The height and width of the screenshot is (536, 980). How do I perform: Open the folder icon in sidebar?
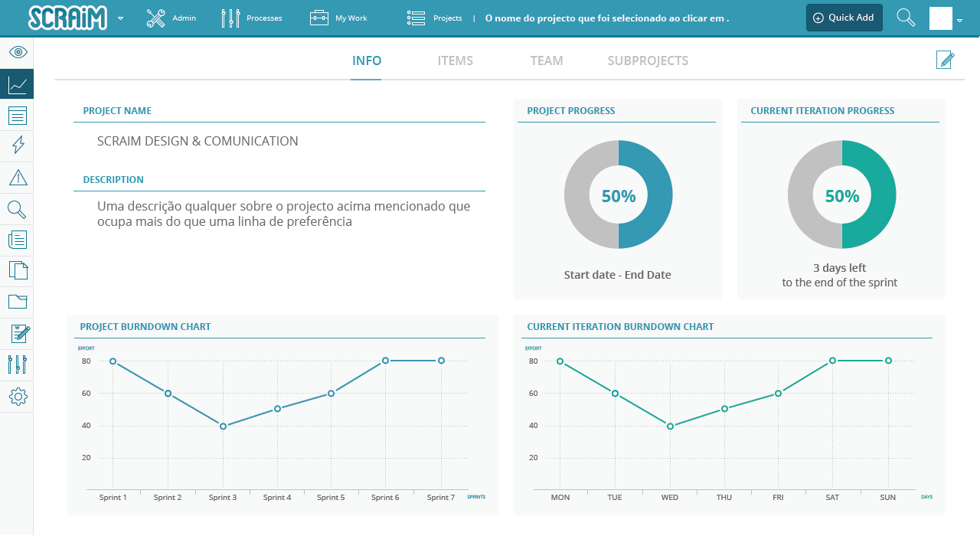pos(17,302)
